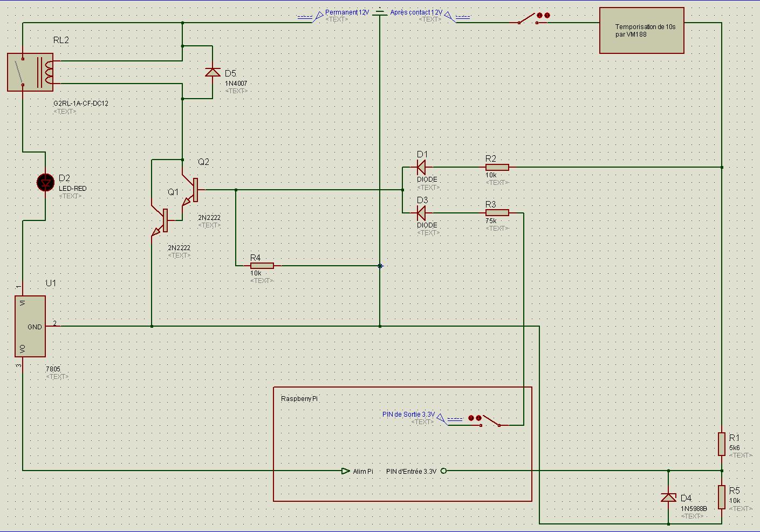Viewport: 760px width, 532px height.
Task: Select the R2 resistor body
Action: tap(497, 167)
